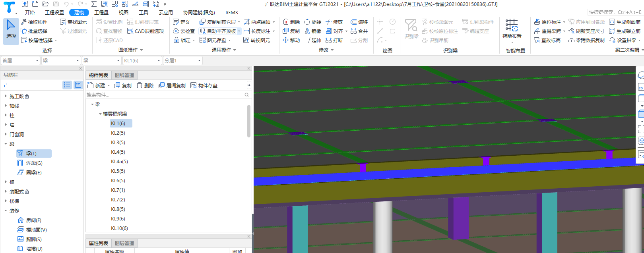Open the 分层1 layer dropdown

pos(182,60)
